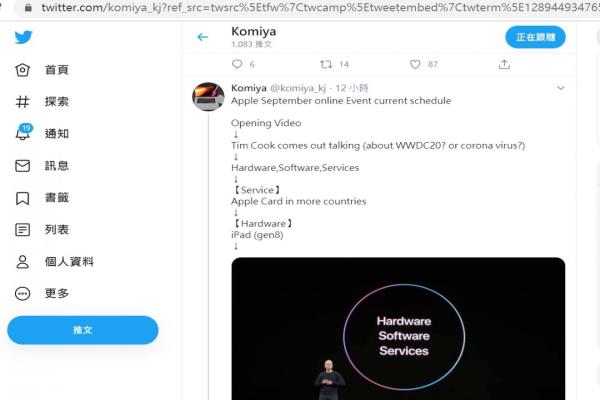The image size is (600, 400).
Task: Expand the More (更多) menu
Action: coord(23,294)
